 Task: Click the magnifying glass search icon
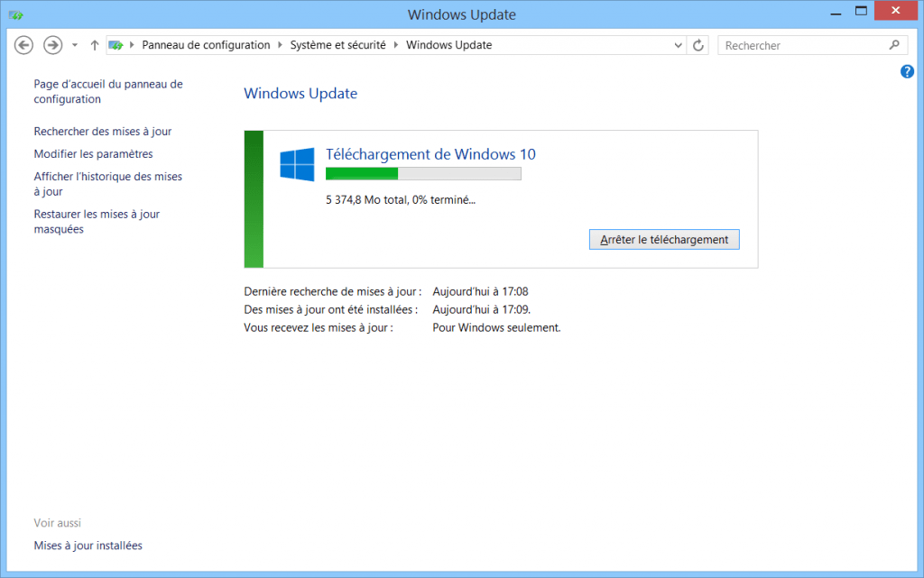tap(894, 45)
